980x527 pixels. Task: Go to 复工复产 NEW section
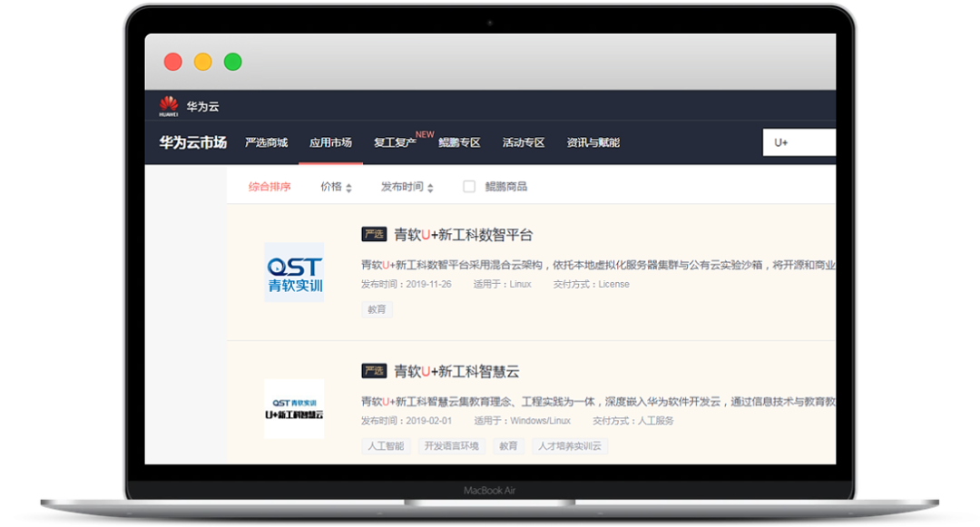click(x=396, y=142)
